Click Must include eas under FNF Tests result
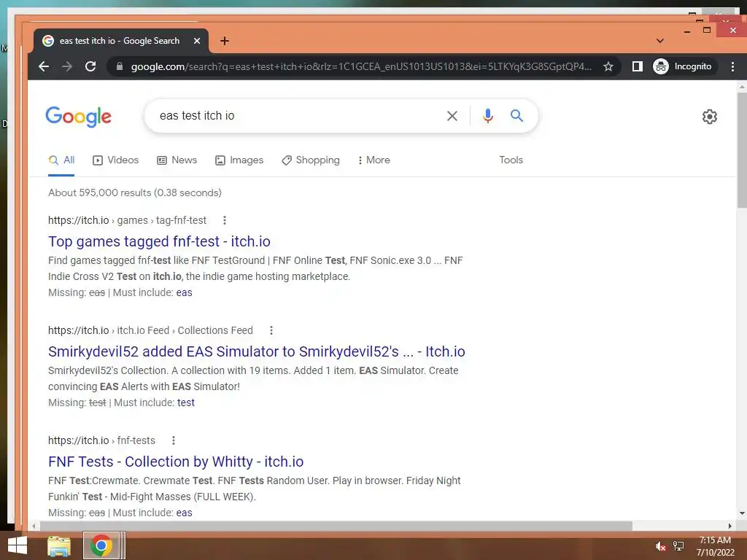Image resolution: width=747 pixels, height=560 pixels. (184, 513)
